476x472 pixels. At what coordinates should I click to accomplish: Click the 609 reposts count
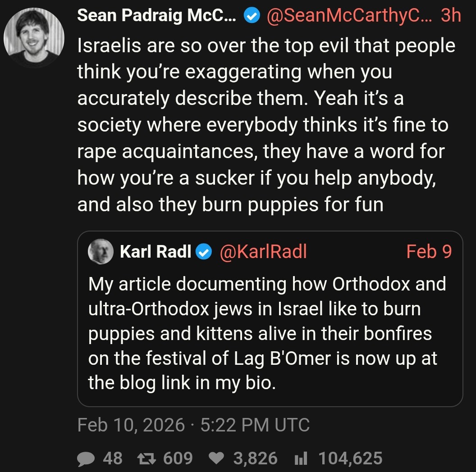pos(178,458)
